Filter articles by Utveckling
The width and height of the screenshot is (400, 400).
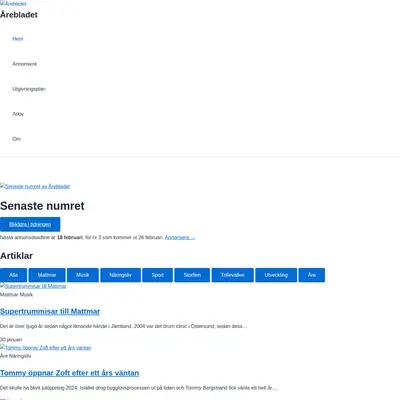click(x=276, y=275)
